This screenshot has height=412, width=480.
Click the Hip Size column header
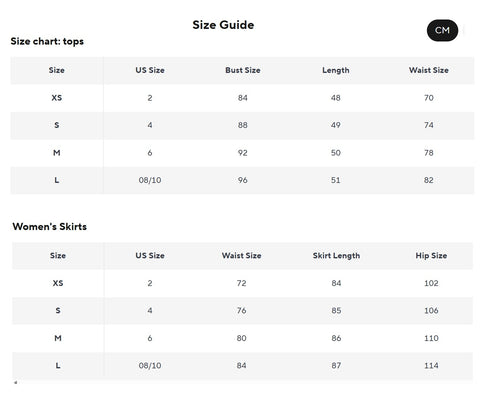[431, 256]
